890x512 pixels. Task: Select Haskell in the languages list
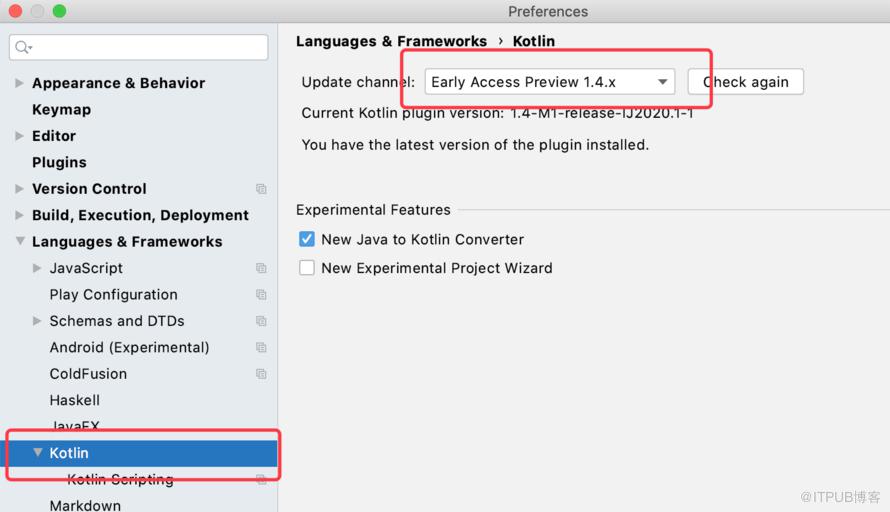tap(74, 400)
